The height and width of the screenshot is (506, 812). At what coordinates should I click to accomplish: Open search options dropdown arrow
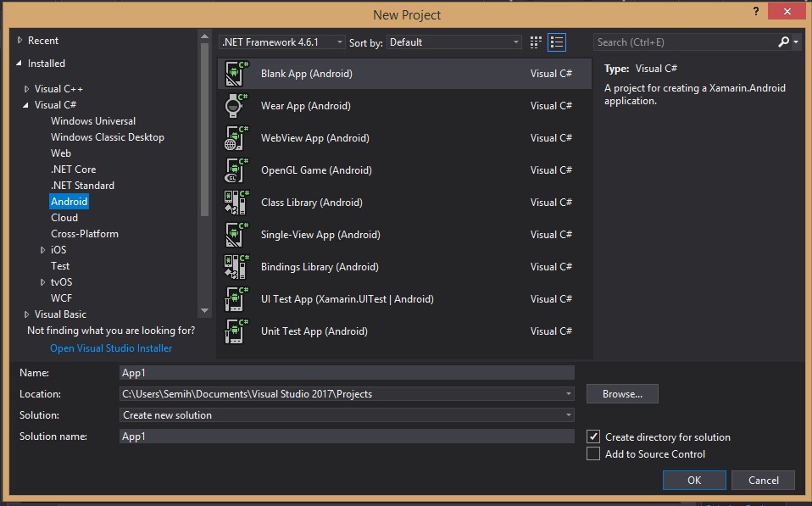click(796, 42)
